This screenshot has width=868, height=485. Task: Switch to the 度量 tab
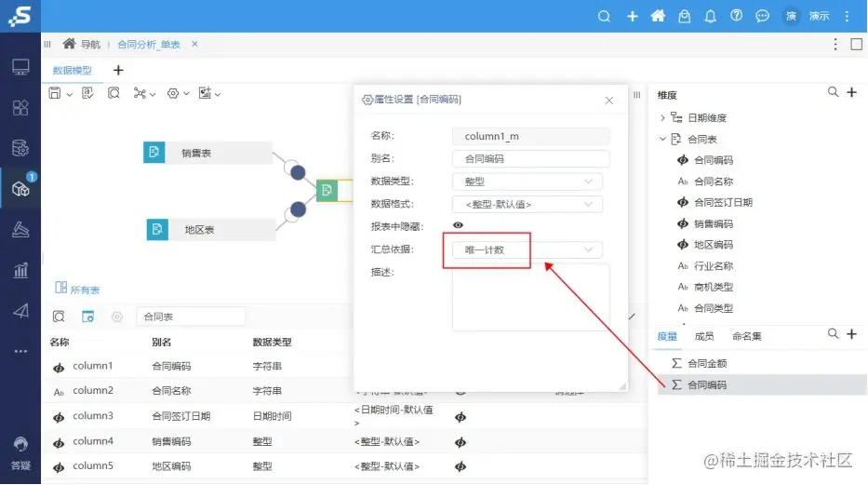[x=667, y=336]
